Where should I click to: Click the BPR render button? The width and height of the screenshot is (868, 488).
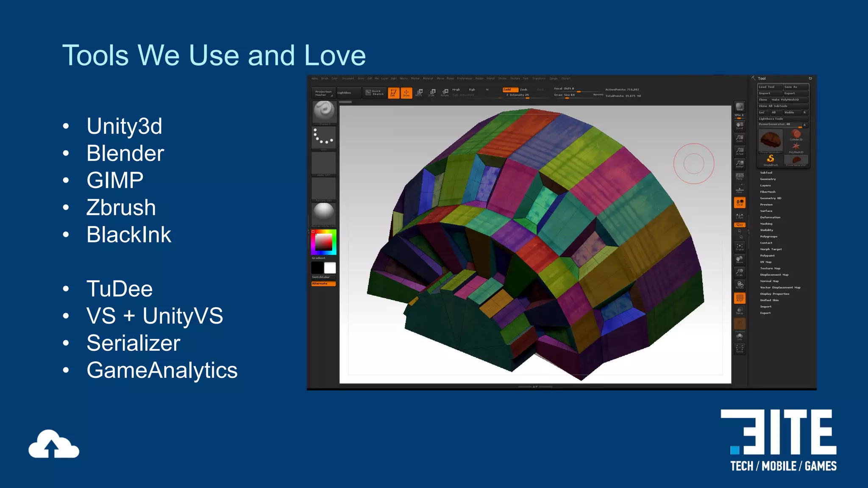click(740, 106)
